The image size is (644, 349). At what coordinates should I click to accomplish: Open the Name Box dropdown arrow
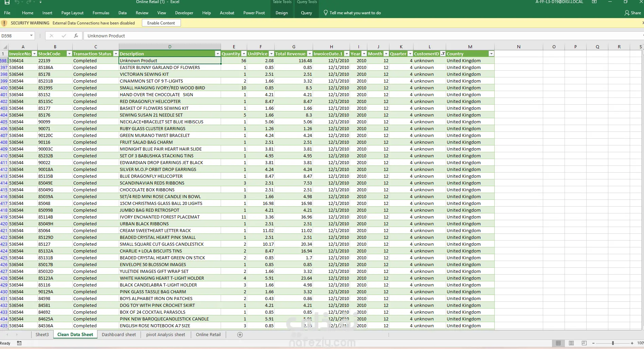pyautogui.click(x=31, y=36)
